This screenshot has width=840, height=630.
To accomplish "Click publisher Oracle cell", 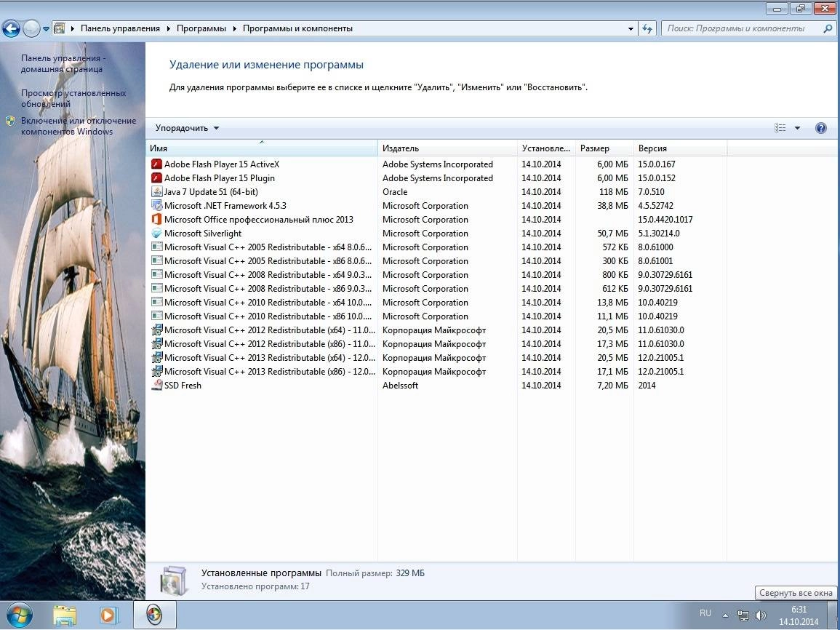I will click(395, 192).
